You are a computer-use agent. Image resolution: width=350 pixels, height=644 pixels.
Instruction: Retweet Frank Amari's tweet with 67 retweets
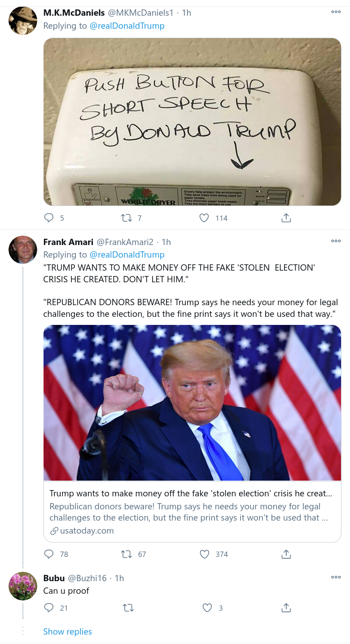[x=127, y=554]
